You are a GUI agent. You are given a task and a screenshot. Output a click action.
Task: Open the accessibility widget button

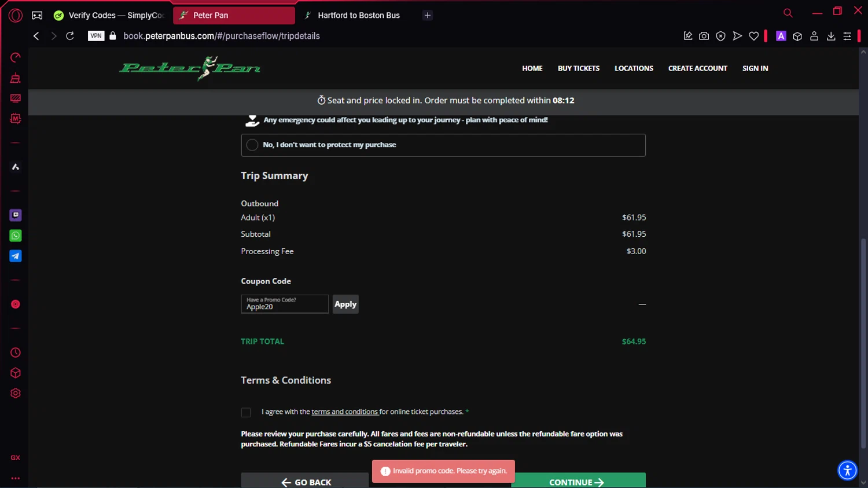point(847,470)
